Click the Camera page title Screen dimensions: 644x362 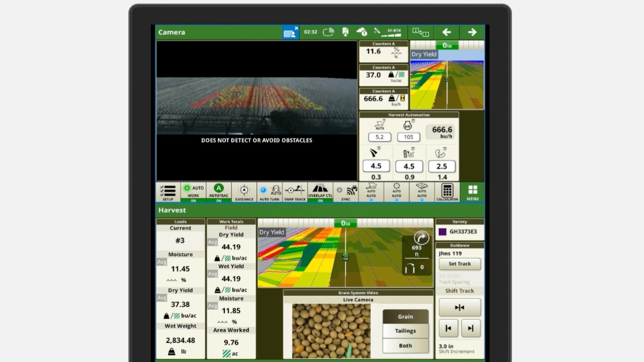172,33
